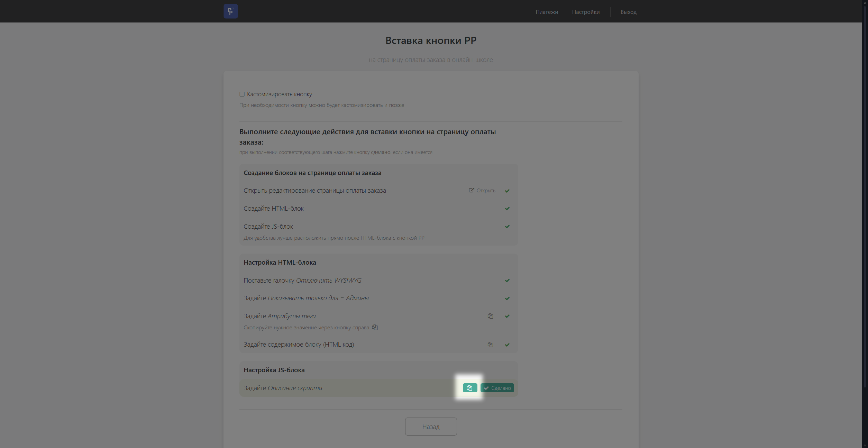The height and width of the screenshot is (448, 868).
Task: Click checkmark for Отключить WYSIWYG step
Action: click(507, 281)
